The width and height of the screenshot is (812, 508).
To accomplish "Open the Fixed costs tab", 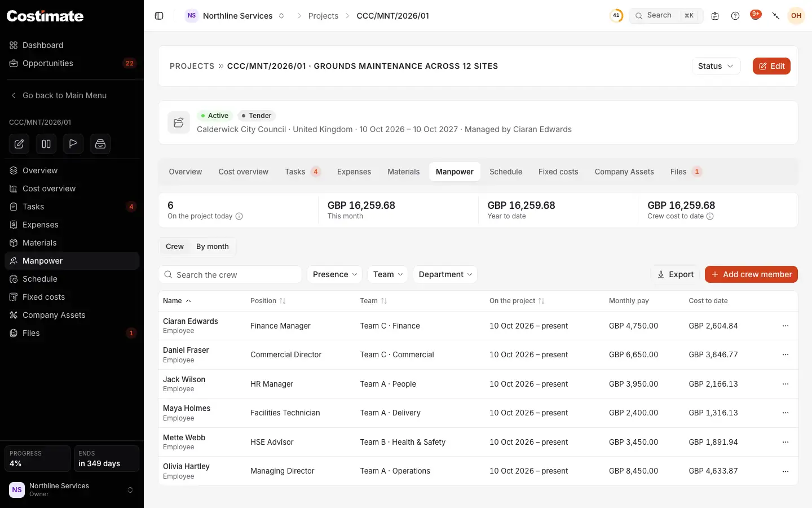I will click(558, 172).
